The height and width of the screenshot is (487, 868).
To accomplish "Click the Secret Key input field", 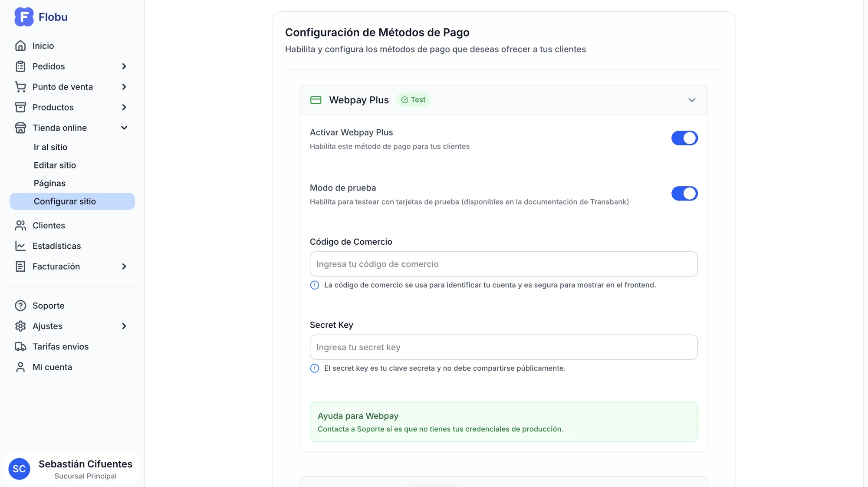I will click(503, 347).
